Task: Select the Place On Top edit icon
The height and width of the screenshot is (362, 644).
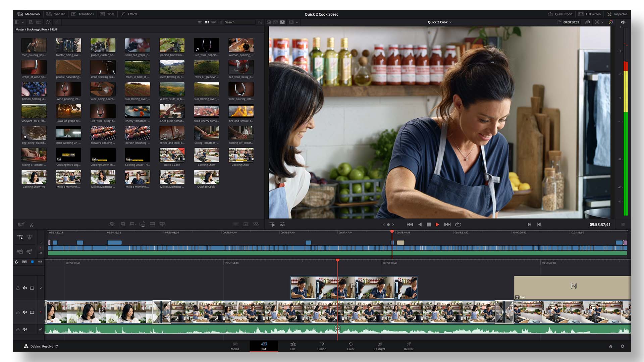Action: [x=153, y=224]
